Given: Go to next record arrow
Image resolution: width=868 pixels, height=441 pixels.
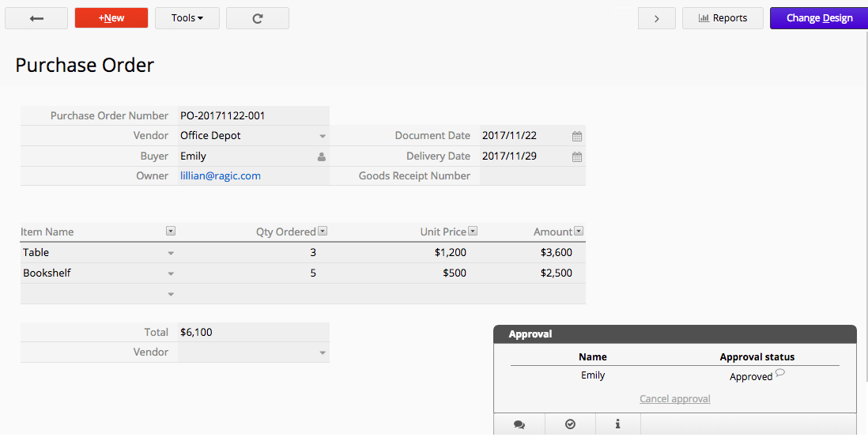Looking at the screenshot, I should click(656, 18).
